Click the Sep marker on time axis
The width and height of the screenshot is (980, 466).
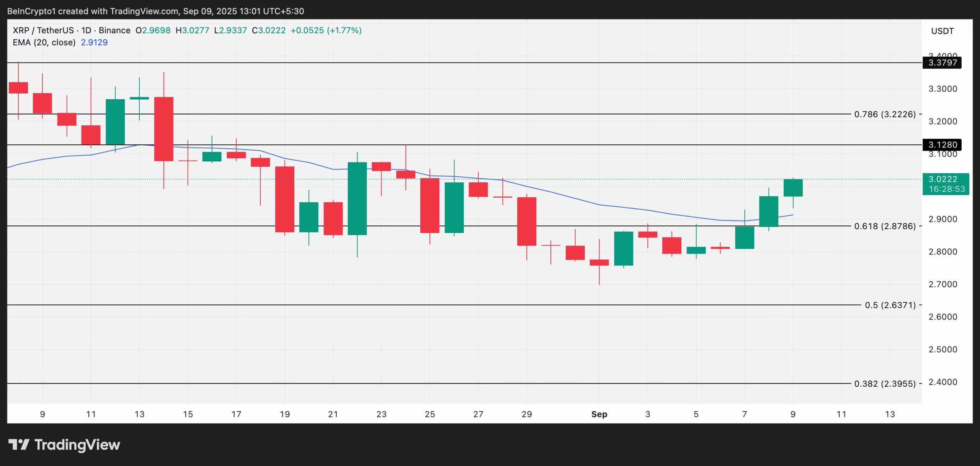pos(599,414)
